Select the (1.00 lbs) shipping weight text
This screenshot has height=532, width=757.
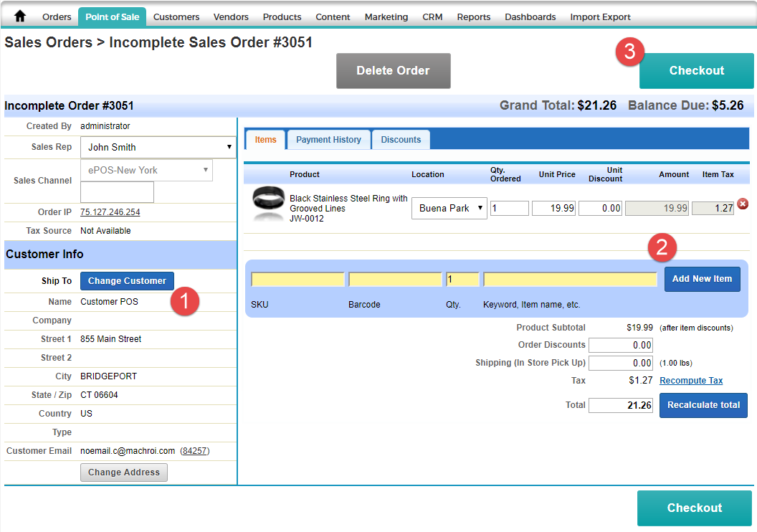676,363
